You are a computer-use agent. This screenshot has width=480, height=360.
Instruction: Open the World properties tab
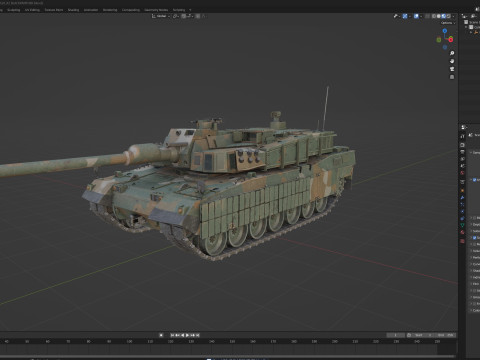pyautogui.click(x=462, y=173)
